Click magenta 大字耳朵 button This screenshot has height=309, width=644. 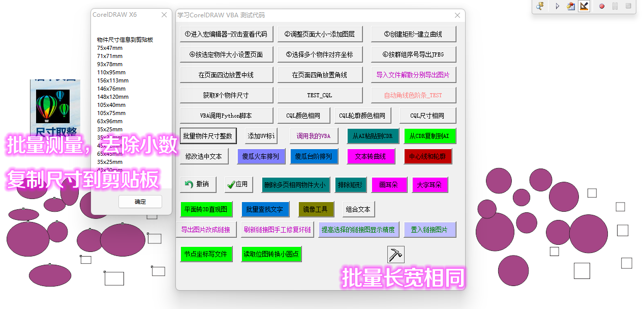(x=430, y=185)
